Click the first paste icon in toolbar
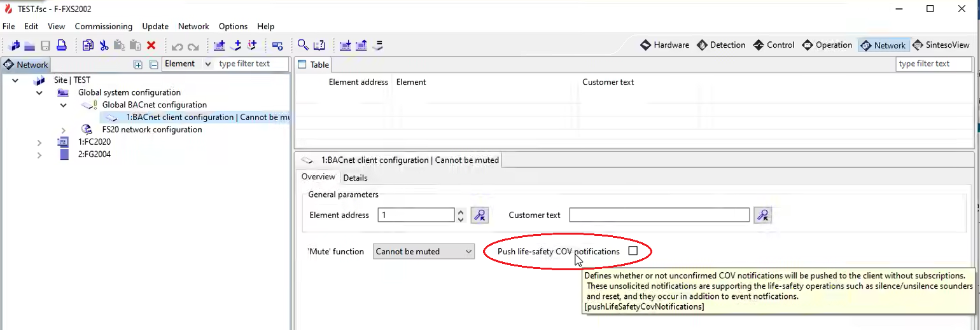The width and height of the screenshot is (980, 330). tap(120, 45)
